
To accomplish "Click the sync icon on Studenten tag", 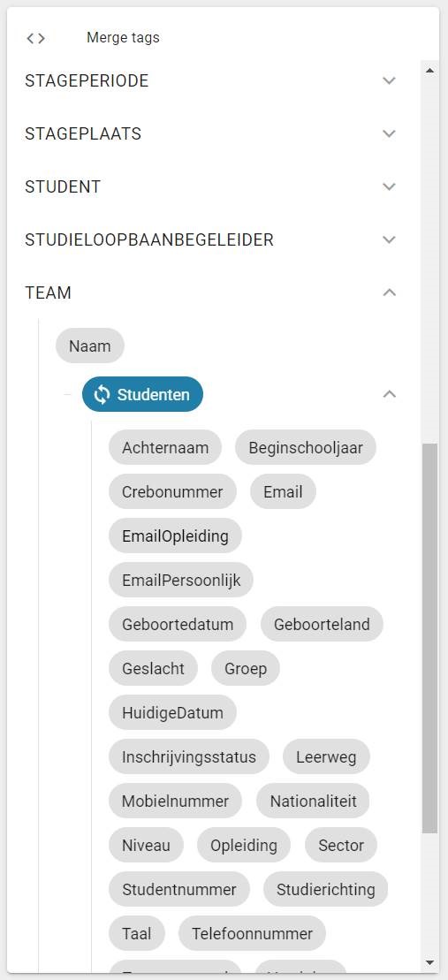I will (102, 394).
